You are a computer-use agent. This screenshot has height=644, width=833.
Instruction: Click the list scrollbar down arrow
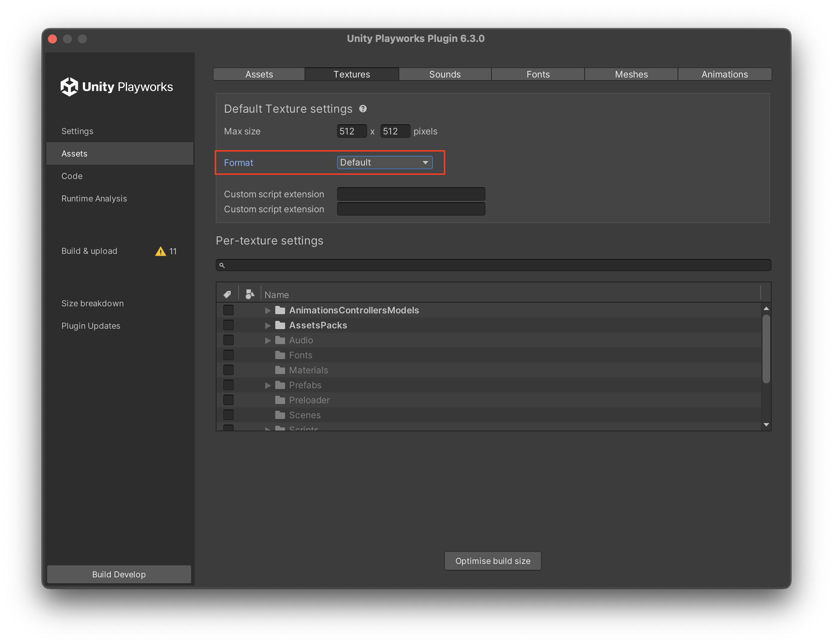766,425
